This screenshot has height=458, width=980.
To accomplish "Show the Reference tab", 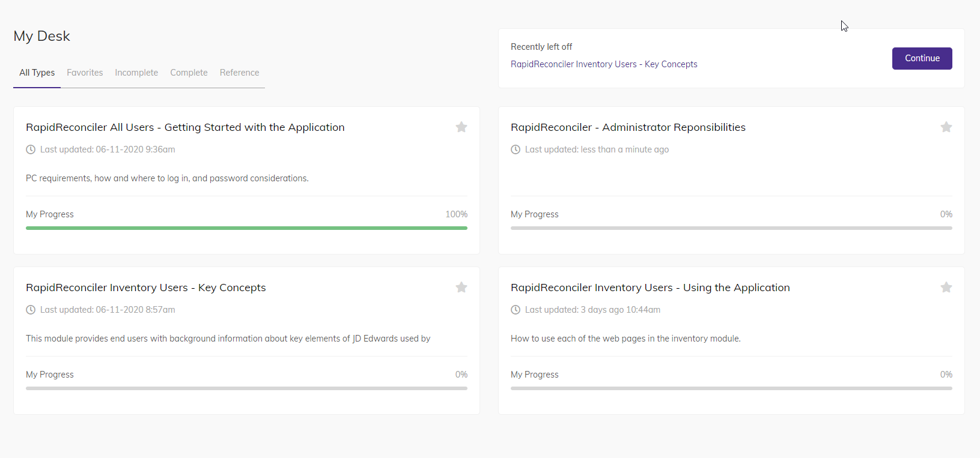I will click(x=239, y=73).
